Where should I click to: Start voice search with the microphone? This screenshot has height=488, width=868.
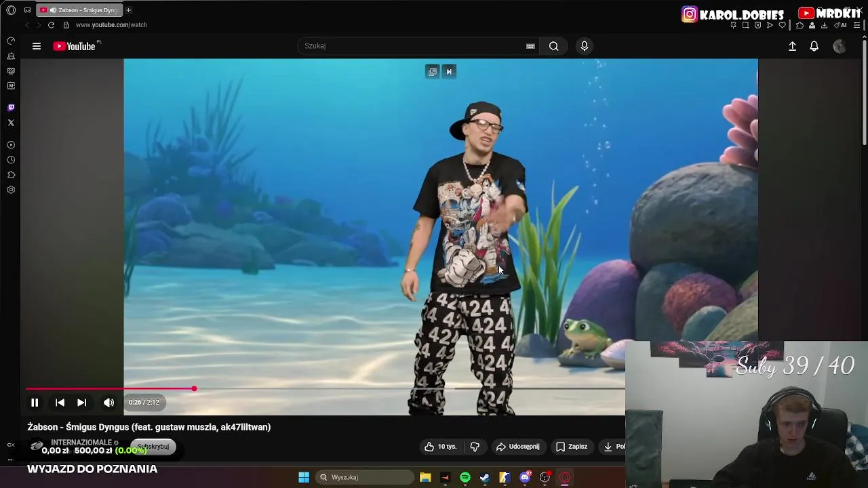point(585,46)
